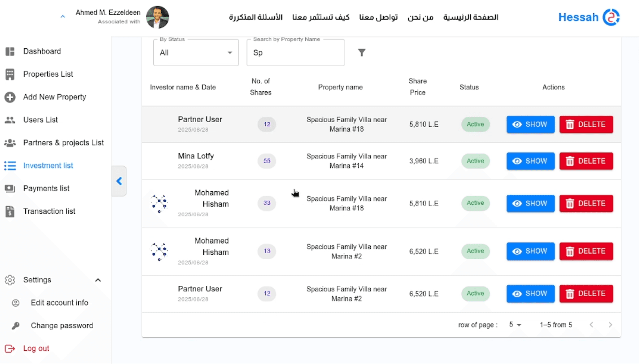Click the Add New Property plus icon
The width and height of the screenshot is (640, 364).
click(x=10, y=97)
